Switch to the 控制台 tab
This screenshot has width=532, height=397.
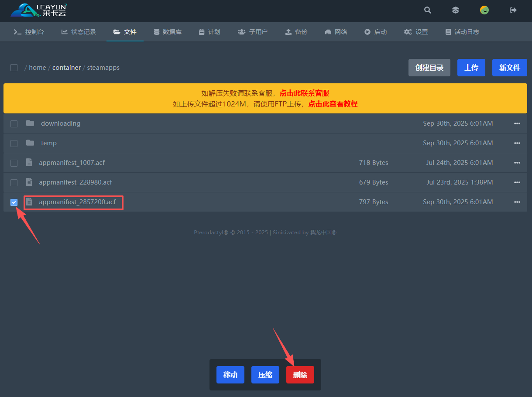tap(29, 32)
